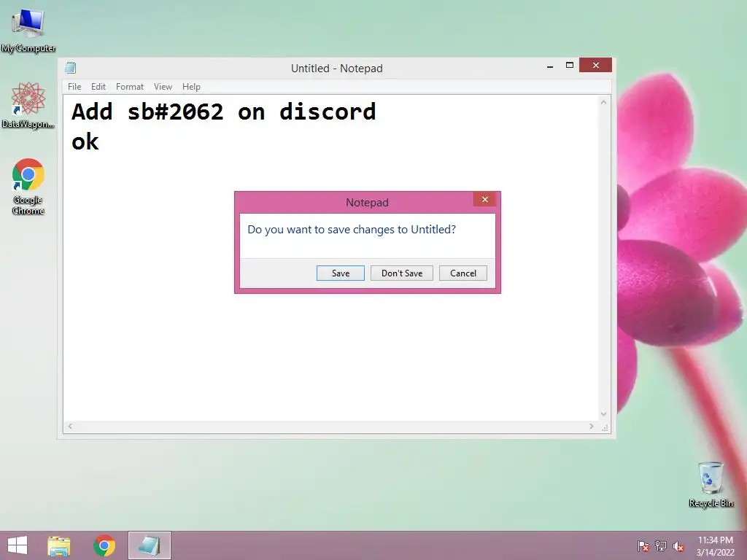Open the Help menu
This screenshot has width=747, height=560.
coord(191,87)
